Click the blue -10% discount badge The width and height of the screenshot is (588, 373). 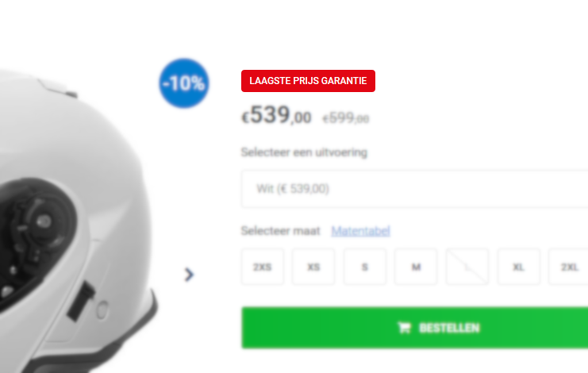(x=184, y=83)
